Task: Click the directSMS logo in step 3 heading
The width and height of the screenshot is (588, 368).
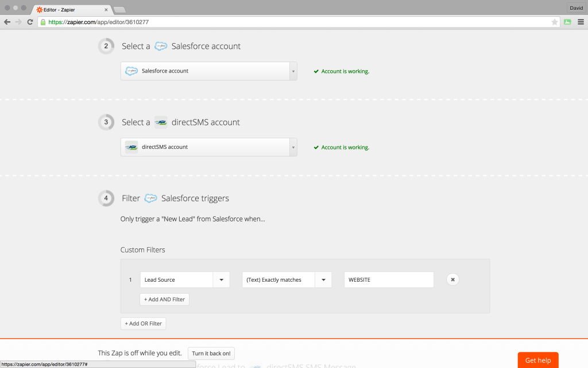Action: click(x=161, y=122)
